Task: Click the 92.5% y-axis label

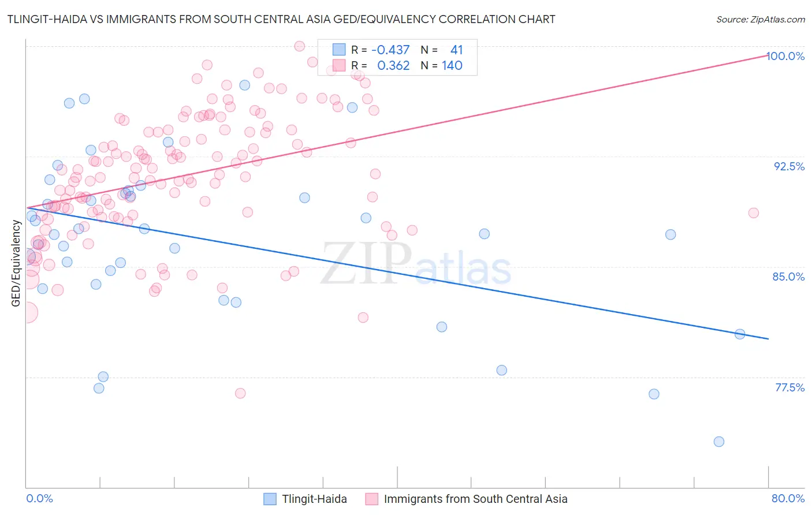Action: pos(789,166)
